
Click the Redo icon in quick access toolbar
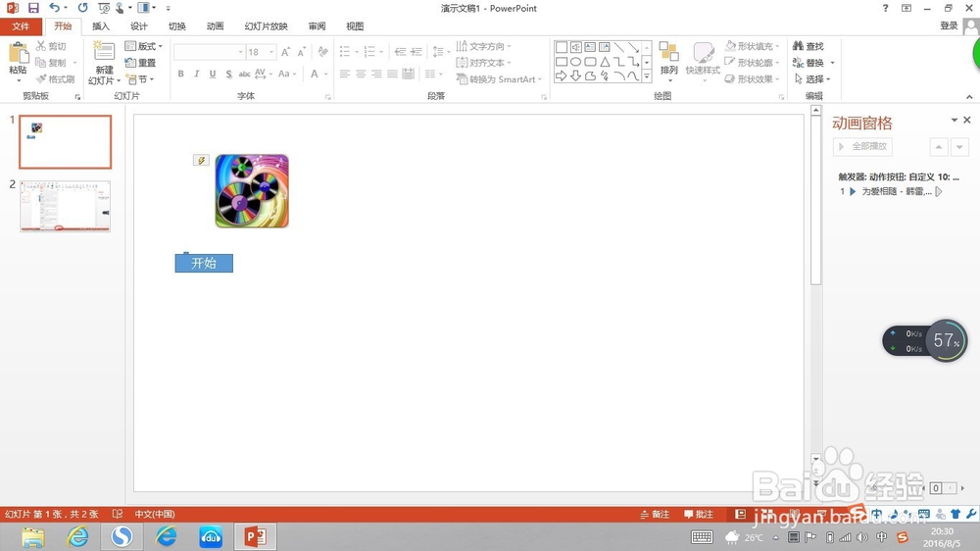tap(82, 8)
